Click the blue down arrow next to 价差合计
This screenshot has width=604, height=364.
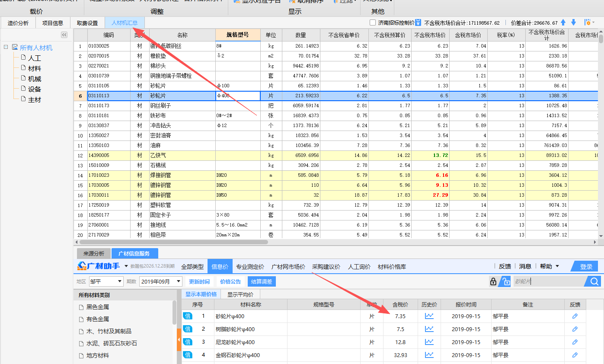pos(573,22)
